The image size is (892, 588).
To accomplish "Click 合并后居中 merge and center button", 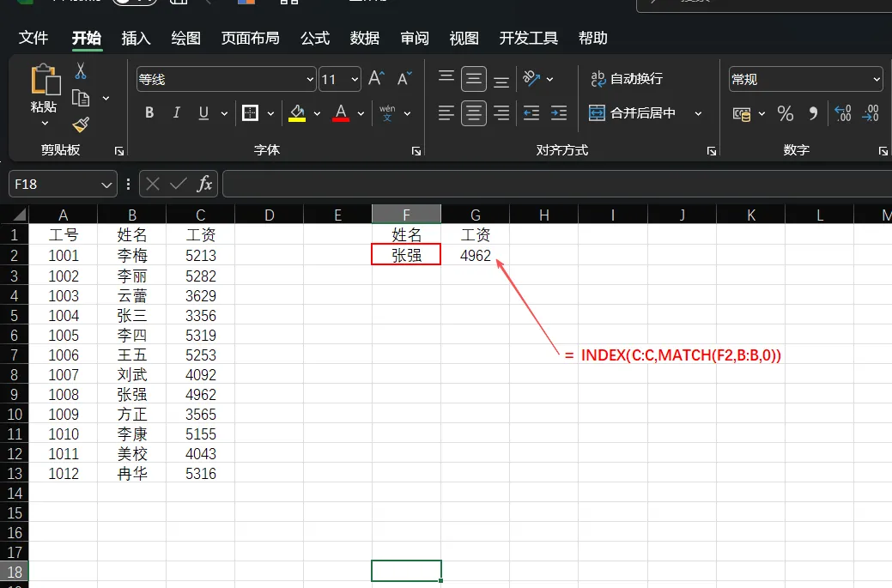I will pyautogui.click(x=632, y=113).
